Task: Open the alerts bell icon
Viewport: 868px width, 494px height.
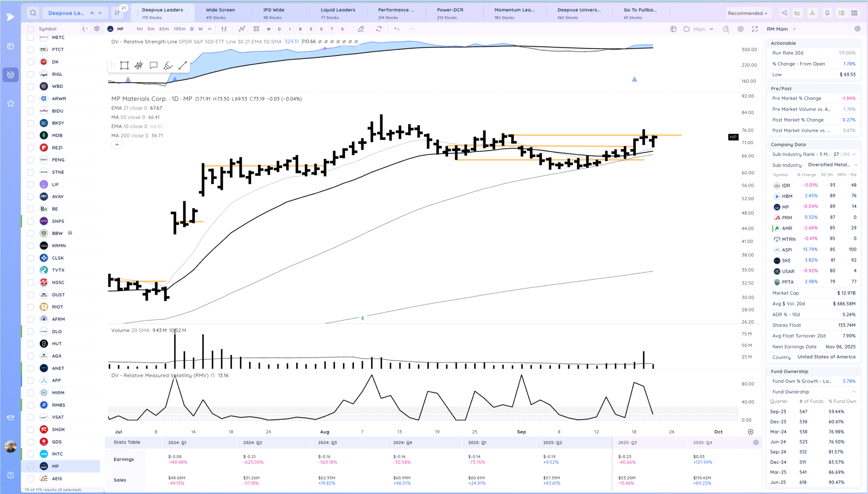Action: [x=827, y=13]
